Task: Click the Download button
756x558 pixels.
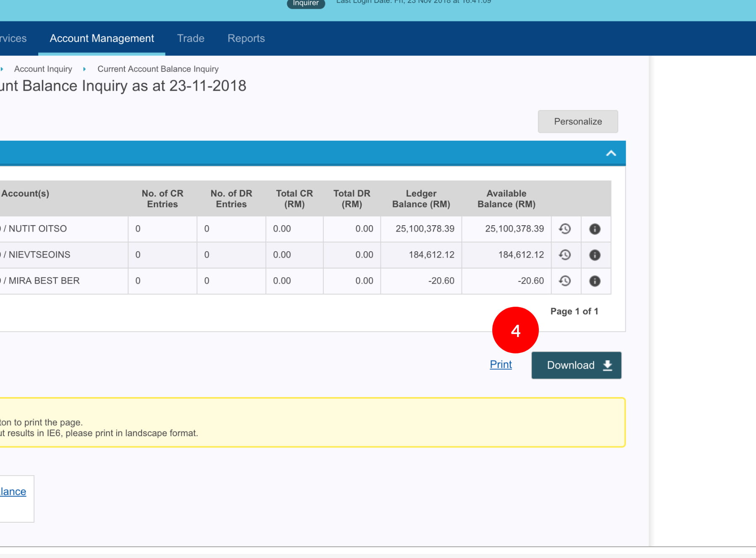Action: click(x=576, y=365)
